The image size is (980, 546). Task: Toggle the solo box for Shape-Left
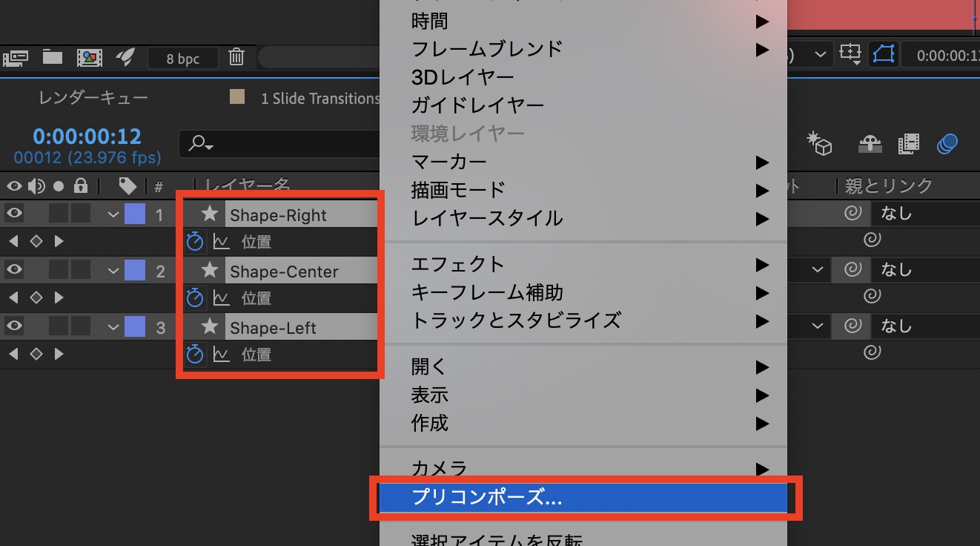[x=59, y=326]
